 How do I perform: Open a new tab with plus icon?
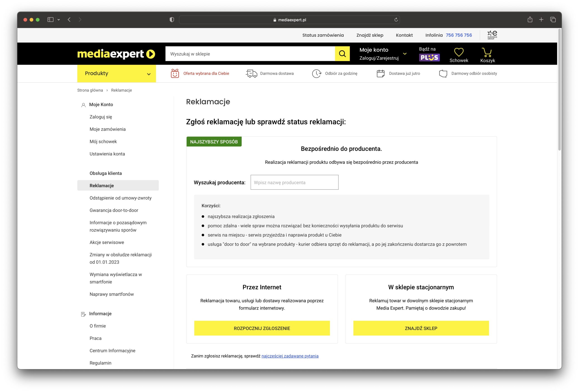(541, 19)
